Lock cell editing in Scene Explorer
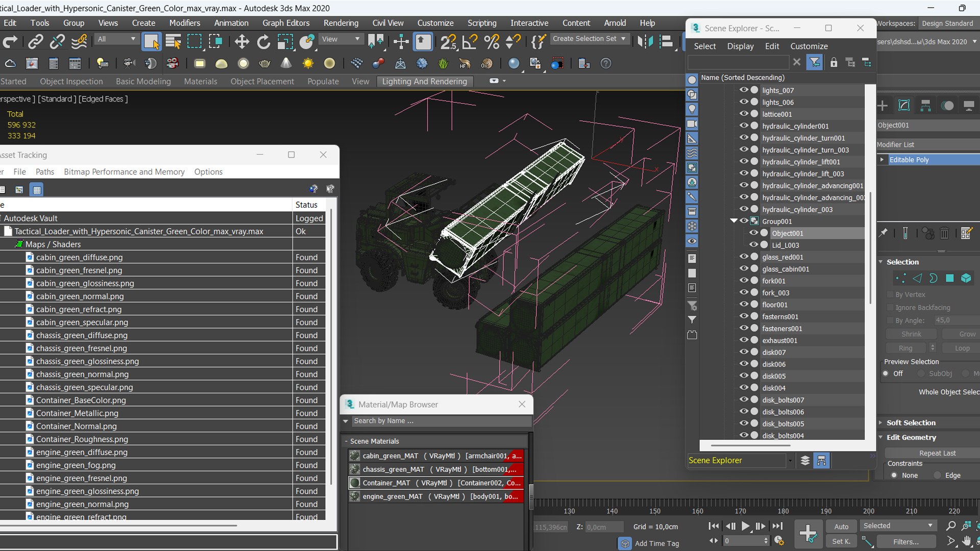The height and width of the screenshot is (551, 980). pos(834,62)
